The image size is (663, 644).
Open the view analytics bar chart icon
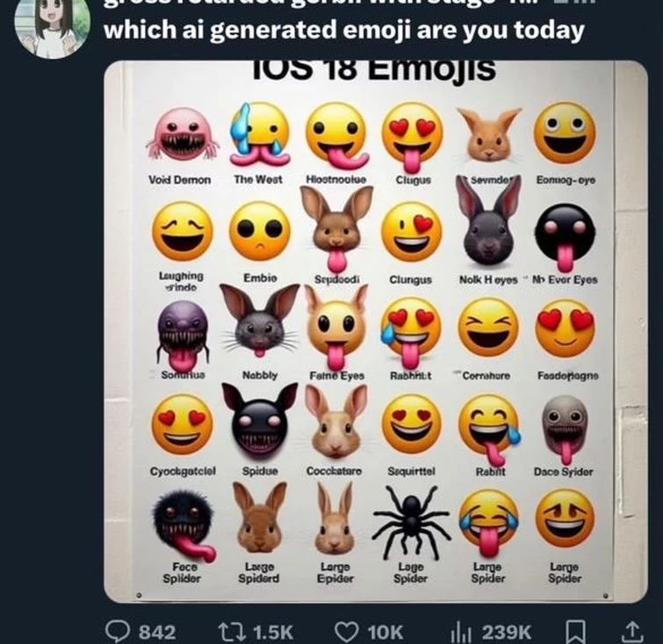click(461, 631)
